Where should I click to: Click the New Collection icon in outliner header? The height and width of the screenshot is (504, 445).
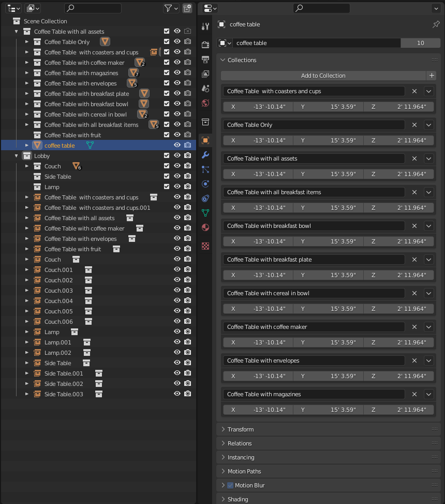click(187, 8)
